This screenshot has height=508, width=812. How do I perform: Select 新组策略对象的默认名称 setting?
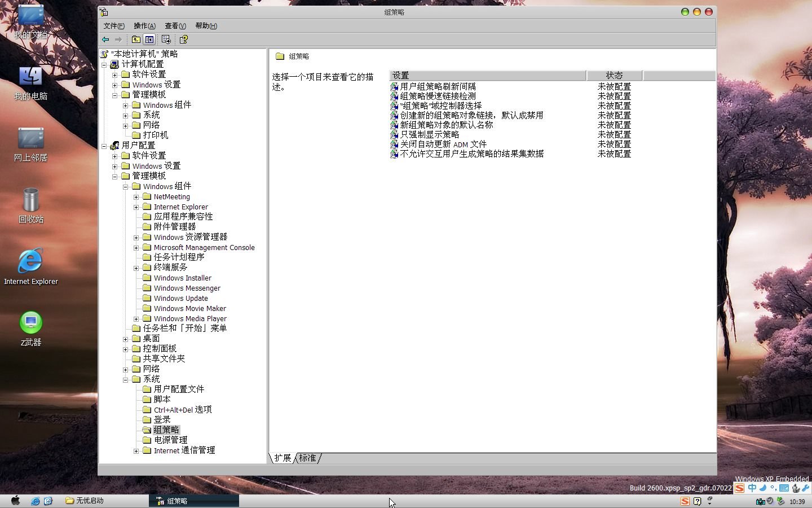tap(447, 125)
